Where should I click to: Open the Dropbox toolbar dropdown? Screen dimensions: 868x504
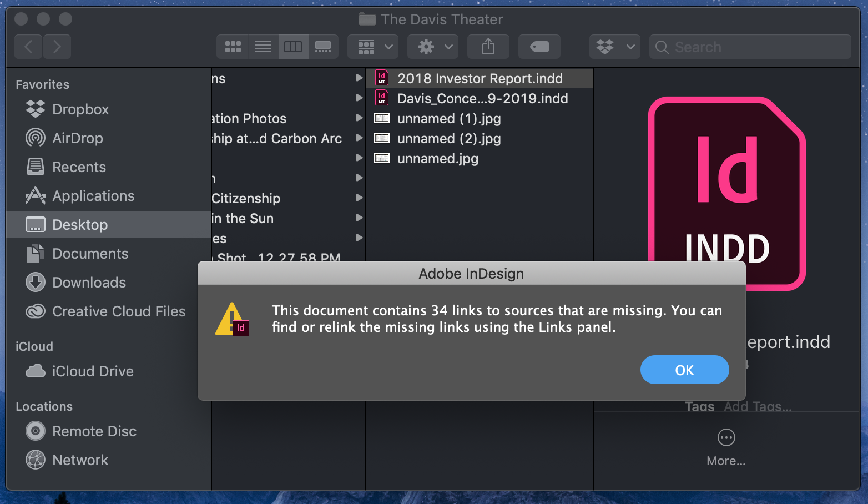pos(614,47)
